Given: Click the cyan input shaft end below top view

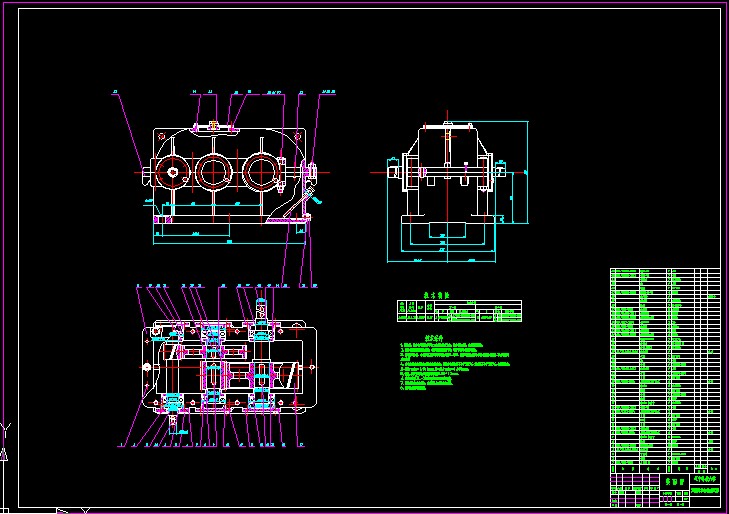Looking at the screenshot, I should point(173,423).
